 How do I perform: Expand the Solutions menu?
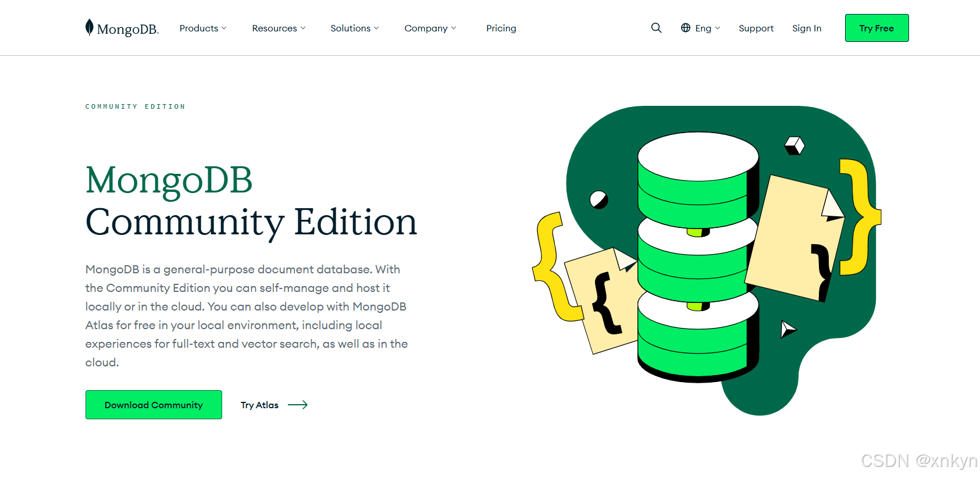[x=355, y=28]
